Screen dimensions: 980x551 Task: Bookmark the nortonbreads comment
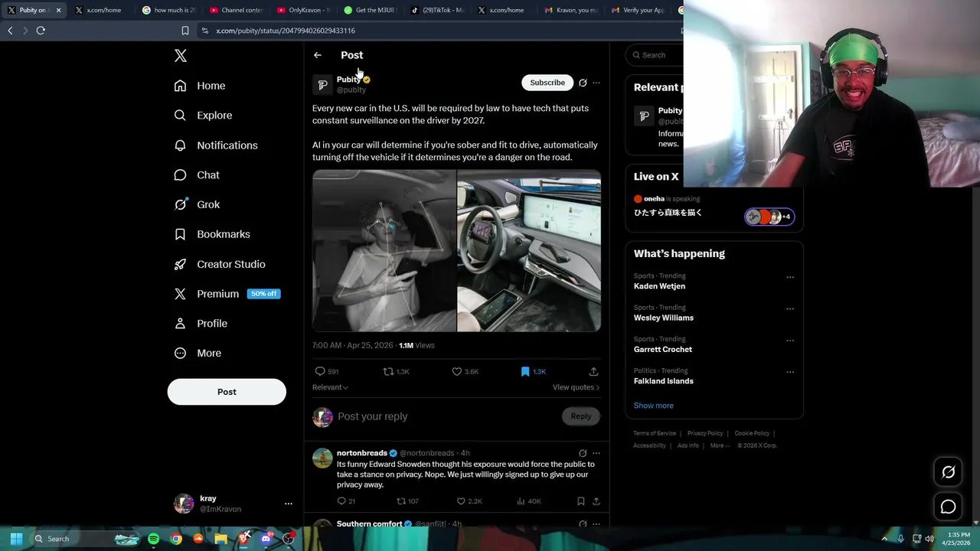click(x=581, y=501)
